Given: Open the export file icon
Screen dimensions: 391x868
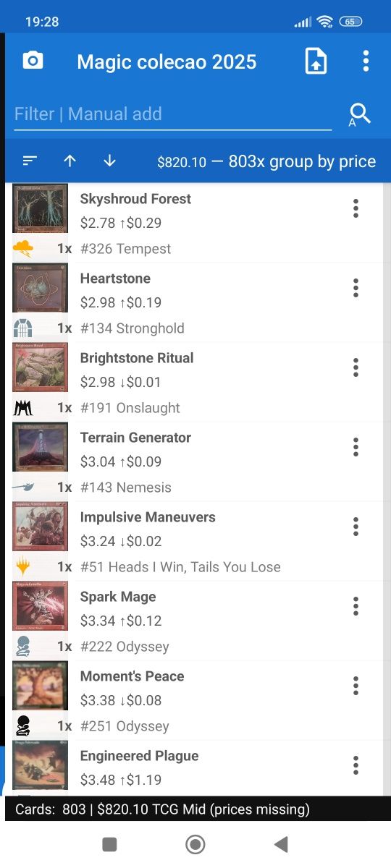Looking at the screenshot, I should coord(316,61).
